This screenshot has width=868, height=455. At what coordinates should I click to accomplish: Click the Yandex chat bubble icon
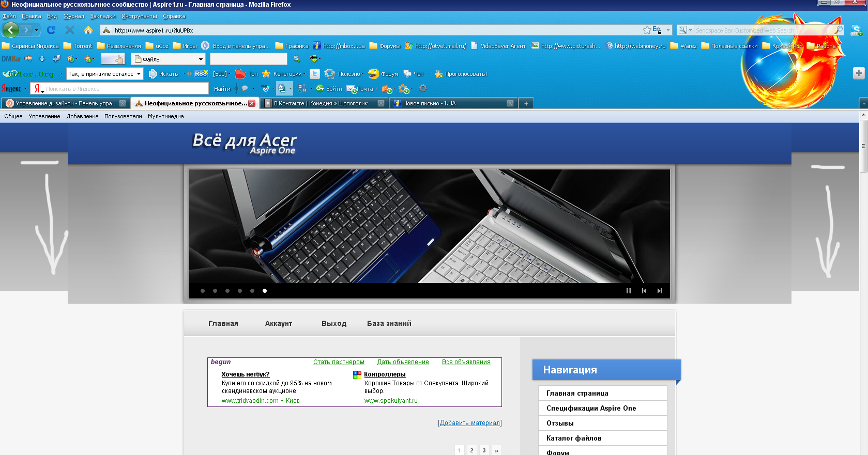[x=245, y=88]
